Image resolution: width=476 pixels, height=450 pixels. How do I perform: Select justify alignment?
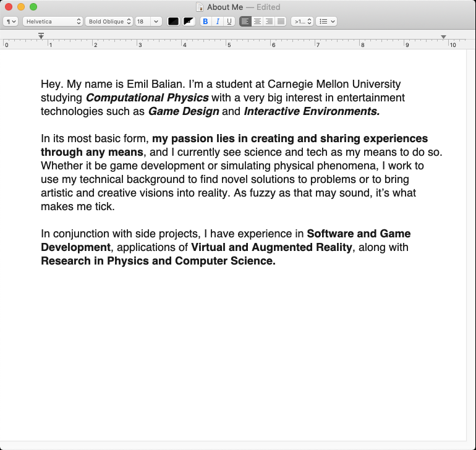281,21
